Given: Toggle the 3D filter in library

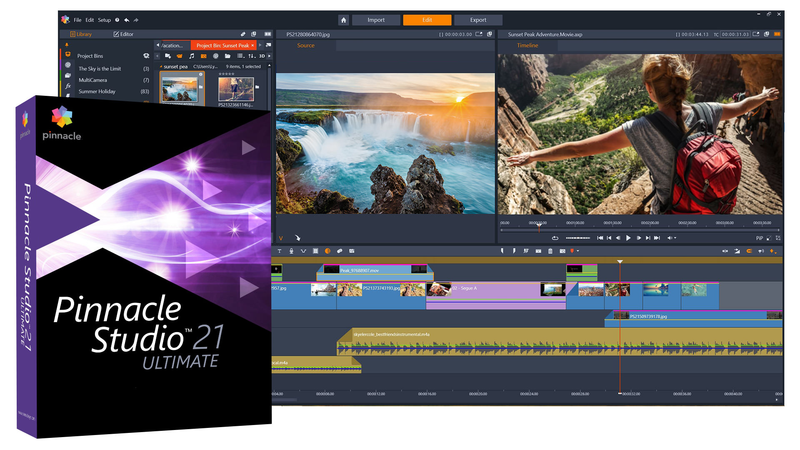Looking at the screenshot, I should point(262,56).
